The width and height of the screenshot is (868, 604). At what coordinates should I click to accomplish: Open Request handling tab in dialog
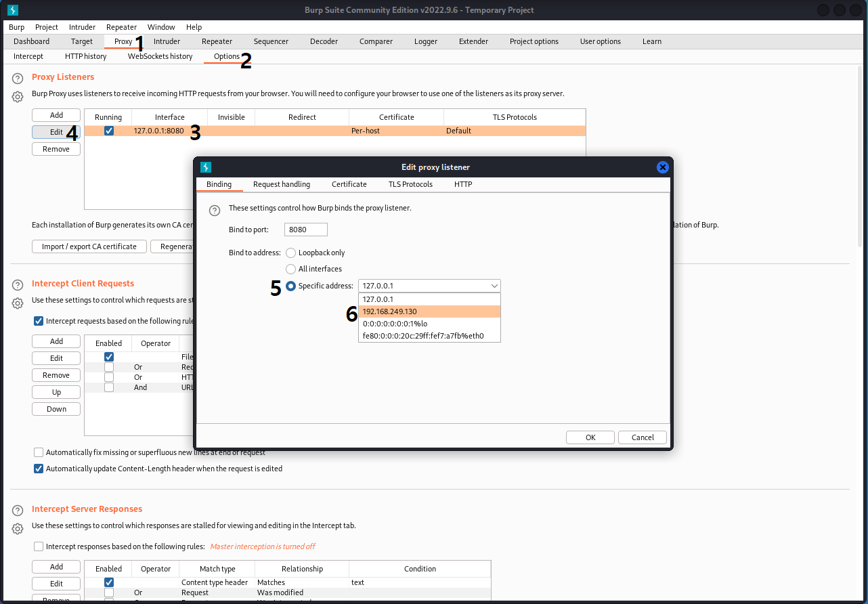(x=282, y=184)
